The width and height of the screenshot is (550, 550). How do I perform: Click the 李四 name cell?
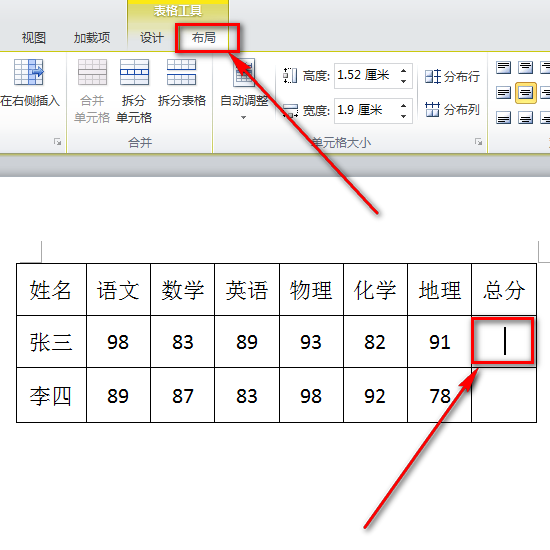click(x=51, y=395)
